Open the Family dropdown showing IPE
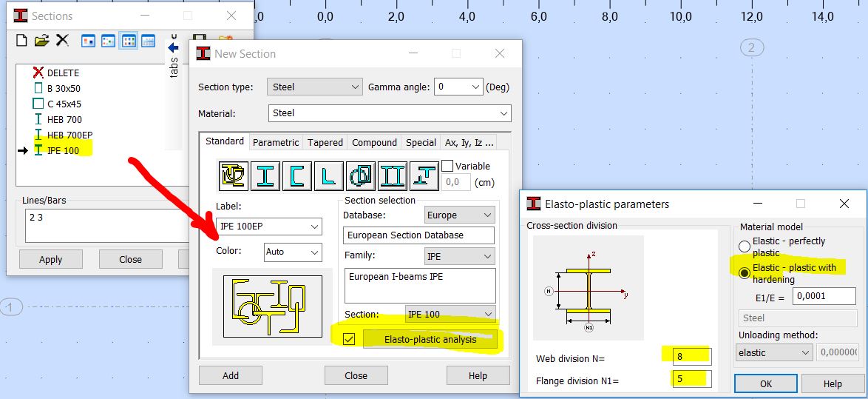Image resolution: width=868 pixels, height=399 pixels. coord(459,257)
